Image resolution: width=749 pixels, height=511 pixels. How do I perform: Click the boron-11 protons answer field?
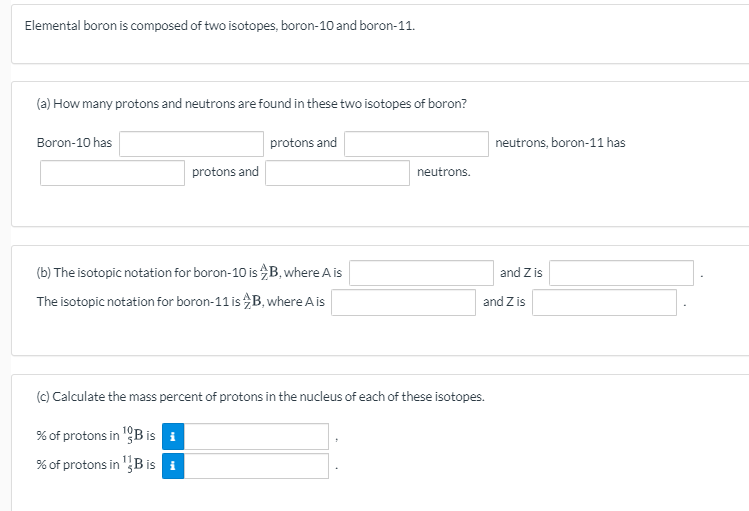[x=113, y=173]
